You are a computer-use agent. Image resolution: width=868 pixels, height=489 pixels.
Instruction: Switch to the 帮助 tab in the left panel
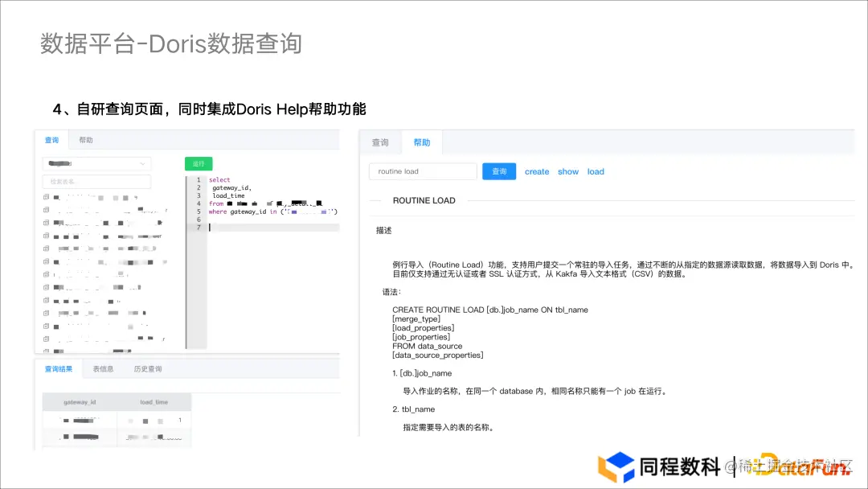coord(84,139)
